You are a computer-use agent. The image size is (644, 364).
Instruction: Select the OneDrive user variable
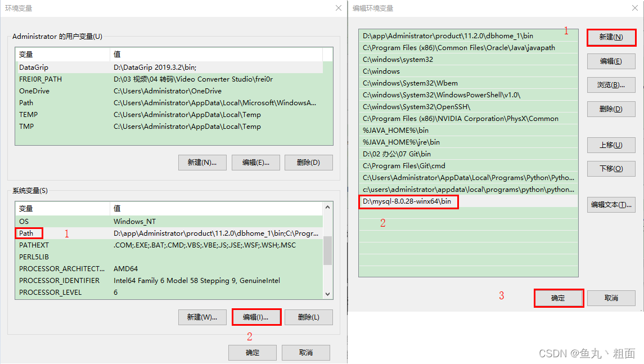coord(169,91)
